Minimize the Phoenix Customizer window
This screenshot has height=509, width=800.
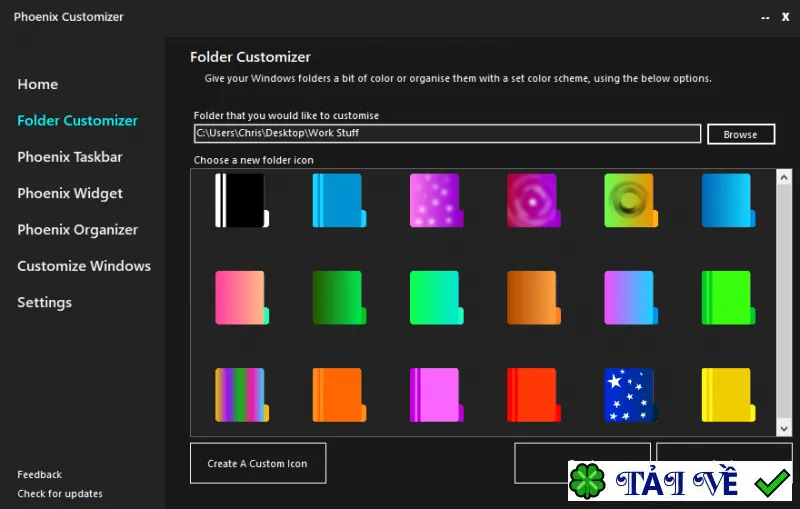click(x=765, y=17)
